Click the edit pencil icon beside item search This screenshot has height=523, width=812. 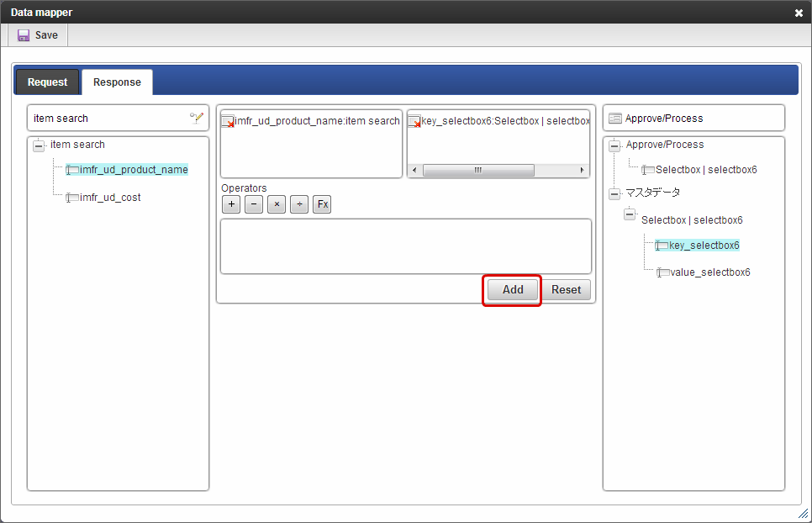(197, 118)
